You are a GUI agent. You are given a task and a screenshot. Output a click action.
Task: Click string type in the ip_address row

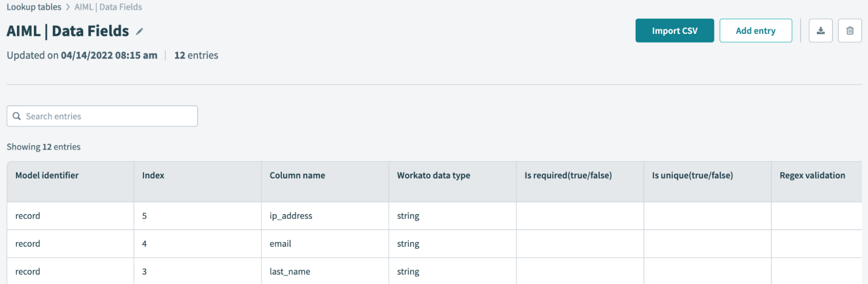pos(408,216)
